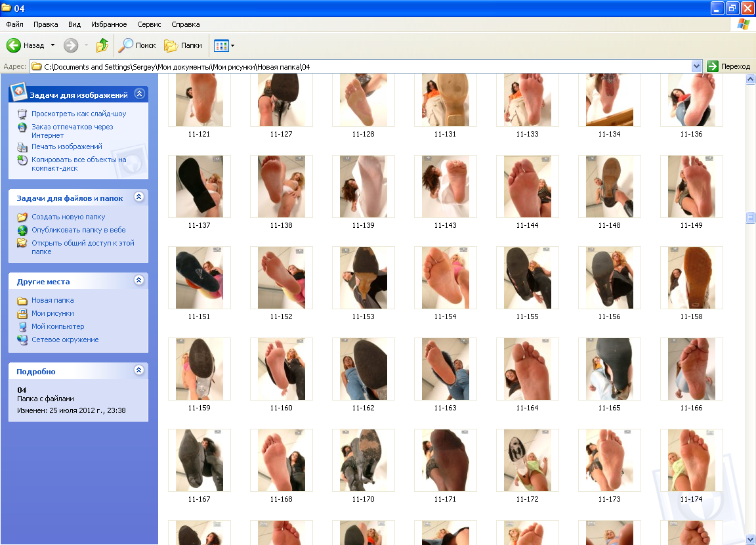Click Создать новую папку link
The height and width of the screenshot is (545, 756).
click(68, 217)
